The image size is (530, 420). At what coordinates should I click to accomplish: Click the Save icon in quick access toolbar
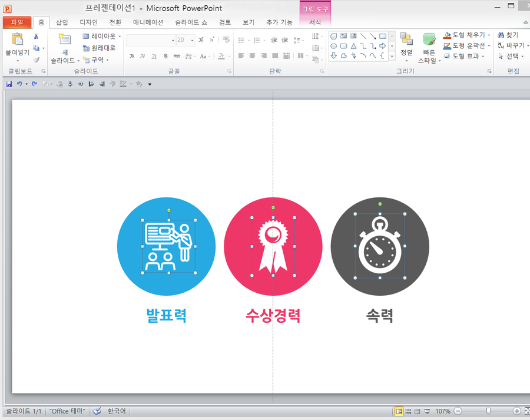pos(9,84)
